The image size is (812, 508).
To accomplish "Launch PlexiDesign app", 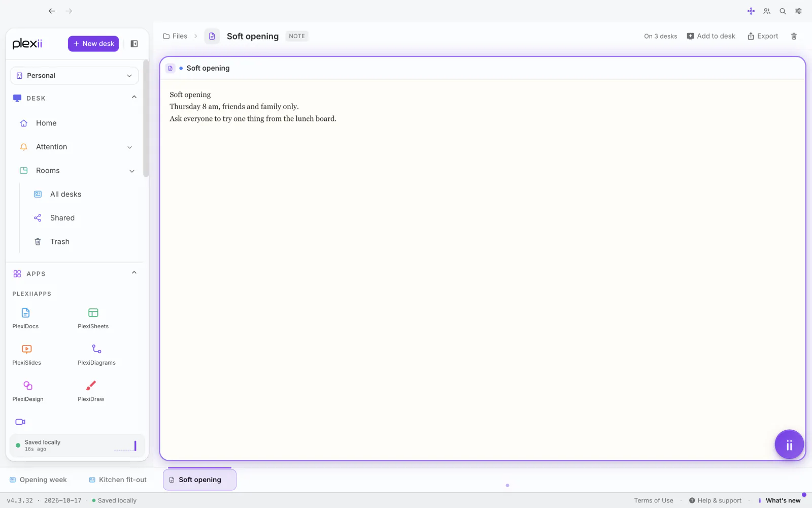I will 28,391.
